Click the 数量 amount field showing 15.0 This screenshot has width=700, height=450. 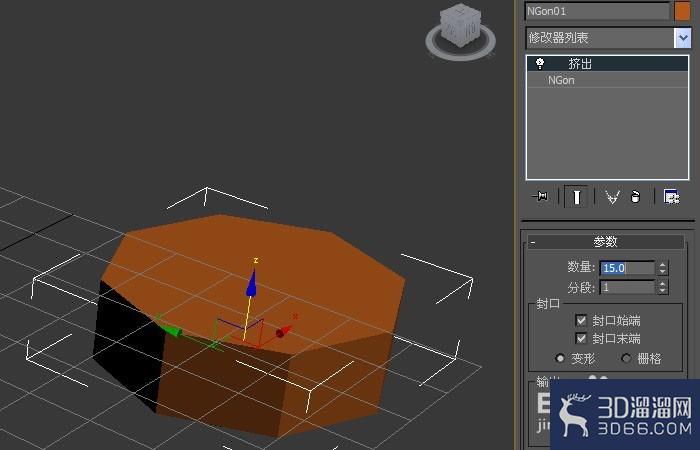click(x=627, y=268)
